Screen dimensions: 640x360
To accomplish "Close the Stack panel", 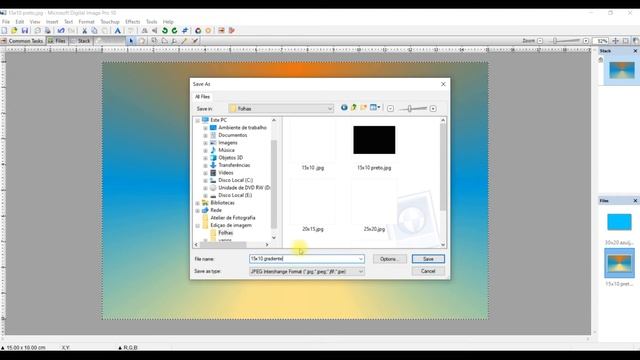I will coord(635,51).
